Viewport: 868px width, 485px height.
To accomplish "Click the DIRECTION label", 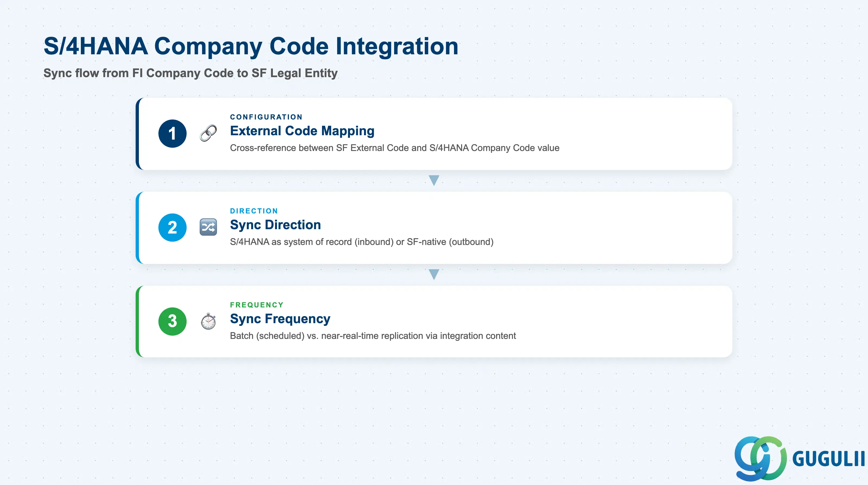I will point(254,211).
